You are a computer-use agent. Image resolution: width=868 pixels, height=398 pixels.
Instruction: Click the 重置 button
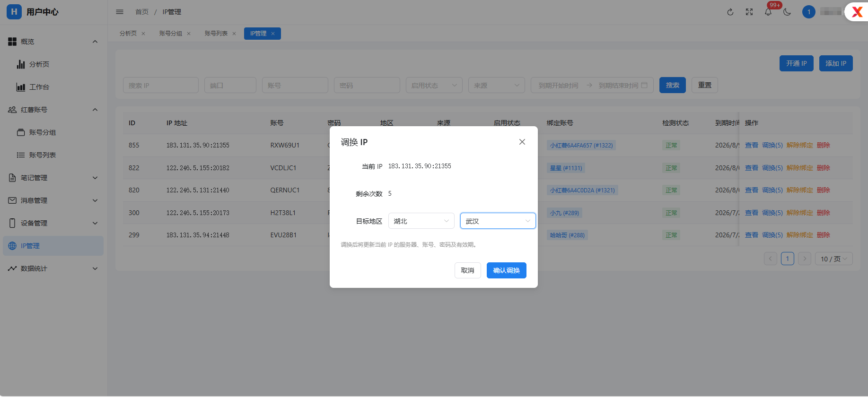(x=705, y=85)
